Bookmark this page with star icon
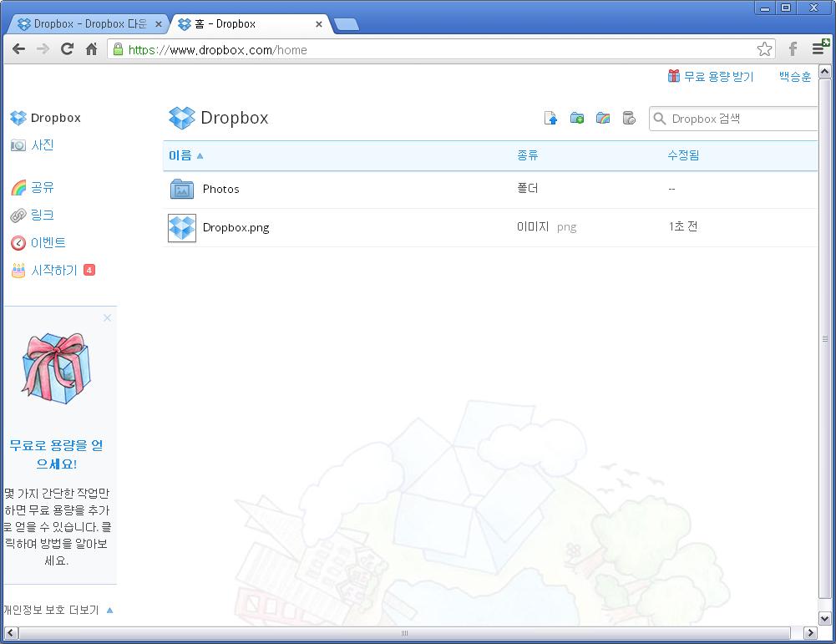836x644 pixels. pyautogui.click(x=764, y=49)
